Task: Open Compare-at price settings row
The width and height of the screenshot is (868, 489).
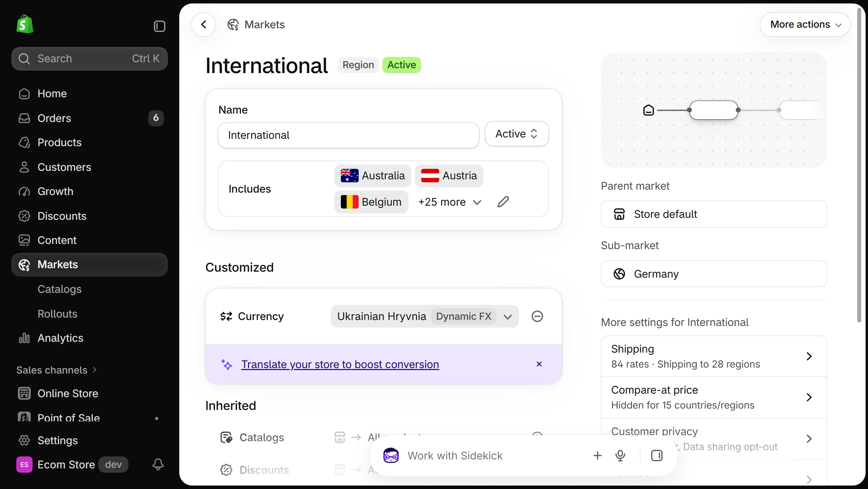Action: pyautogui.click(x=714, y=397)
